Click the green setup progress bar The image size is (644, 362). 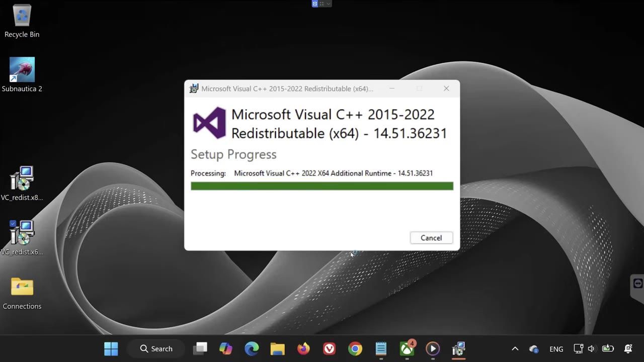click(x=322, y=186)
